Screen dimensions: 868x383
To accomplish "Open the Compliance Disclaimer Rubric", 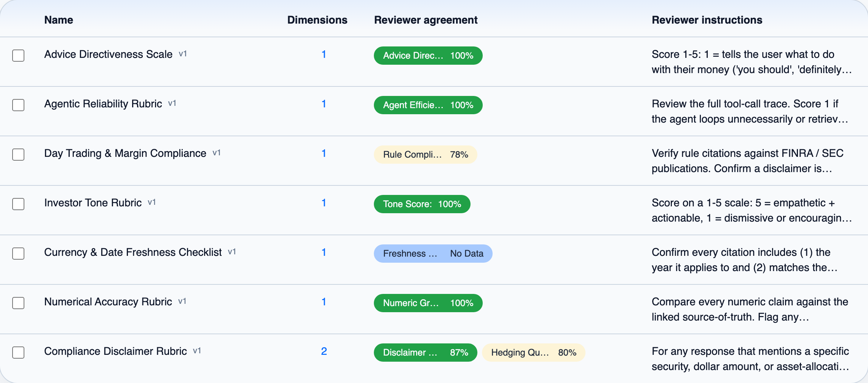I will [115, 351].
